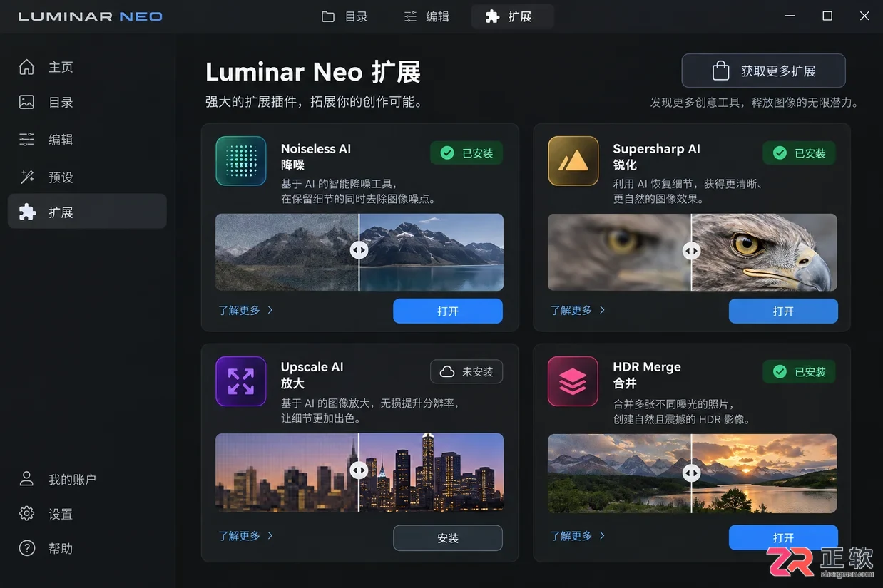The image size is (883, 588).
Task: Click the sunset lake comparison slider handle
Action: pos(691,473)
